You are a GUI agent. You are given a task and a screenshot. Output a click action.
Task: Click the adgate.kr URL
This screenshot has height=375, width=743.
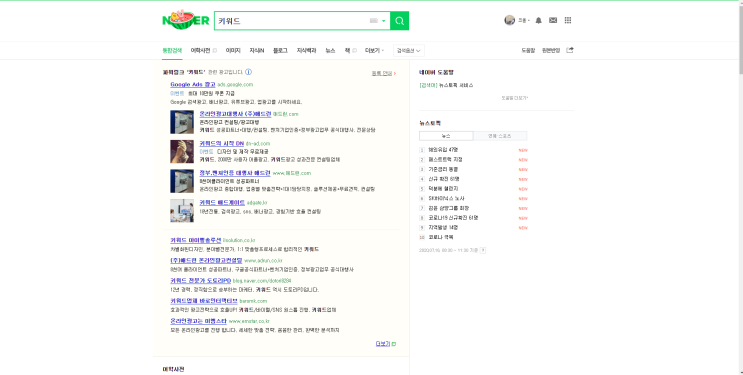pos(257,203)
